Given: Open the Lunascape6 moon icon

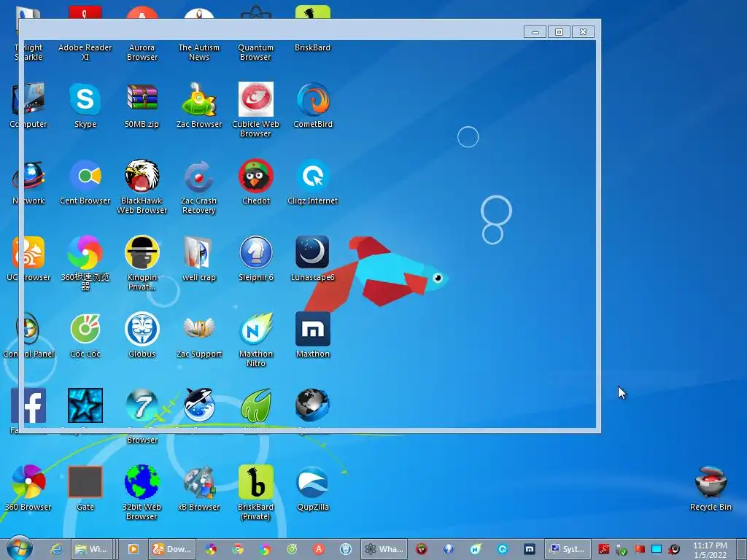Looking at the screenshot, I should [312, 259].
